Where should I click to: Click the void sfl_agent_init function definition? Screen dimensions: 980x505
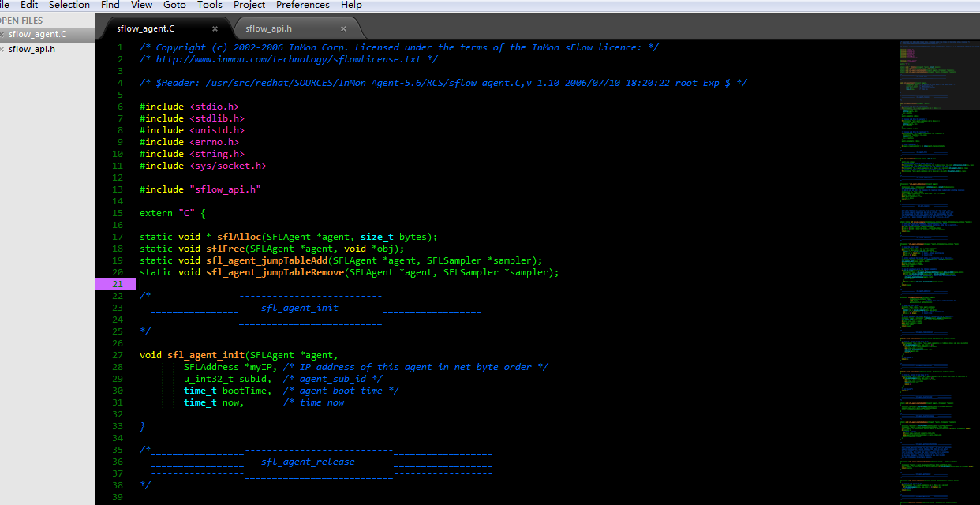[x=238, y=355]
